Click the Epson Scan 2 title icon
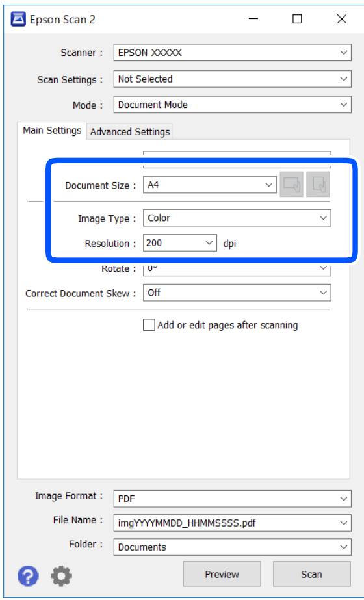Screen dimensions: 364x600 [18, 19]
